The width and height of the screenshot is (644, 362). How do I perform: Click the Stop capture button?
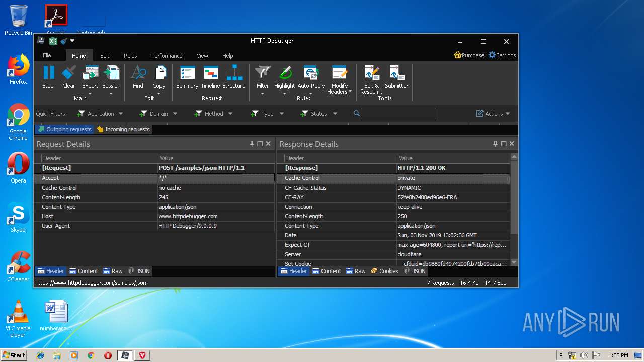click(x=48, y=77)
